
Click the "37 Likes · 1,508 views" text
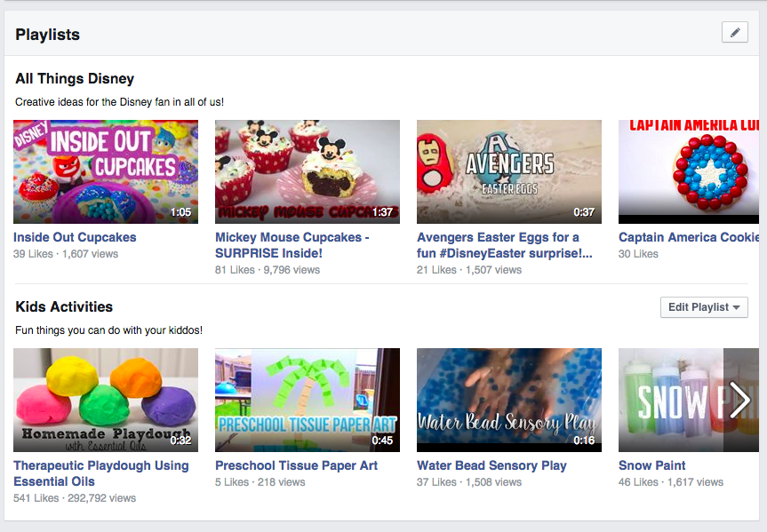point(469,482)
